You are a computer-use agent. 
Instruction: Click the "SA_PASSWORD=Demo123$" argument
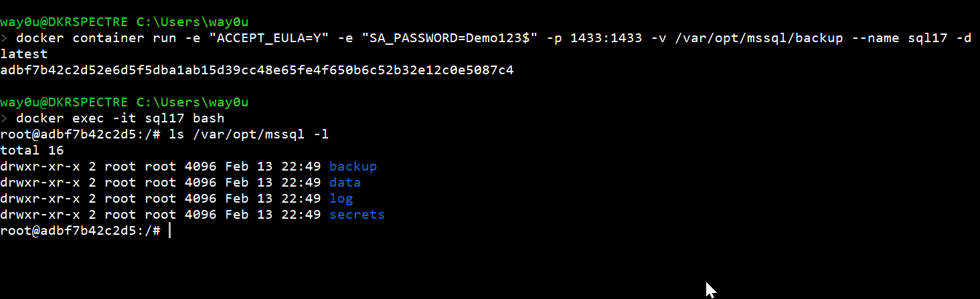(449, 38)
